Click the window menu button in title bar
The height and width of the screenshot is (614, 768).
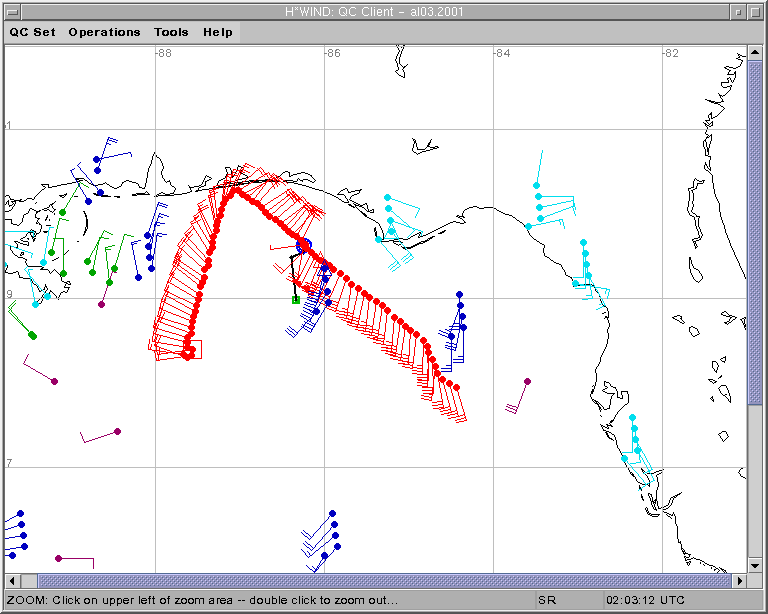(x=11, y=11)
